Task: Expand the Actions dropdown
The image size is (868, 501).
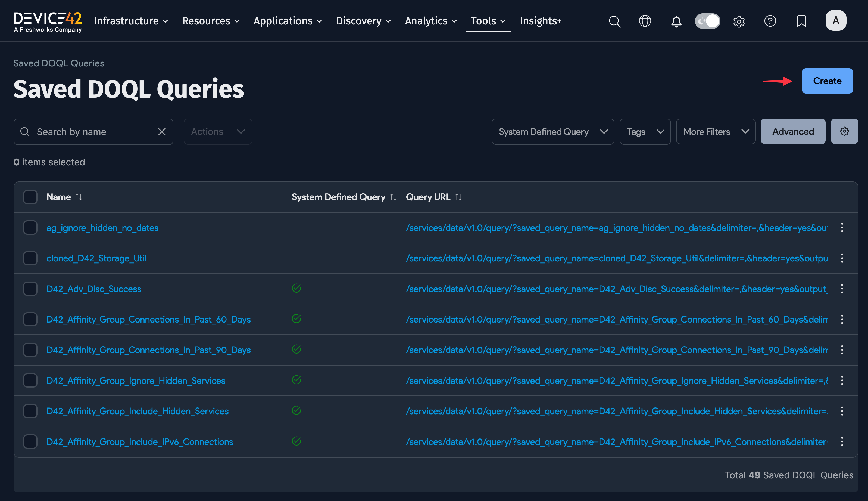Action: (218, 131)
